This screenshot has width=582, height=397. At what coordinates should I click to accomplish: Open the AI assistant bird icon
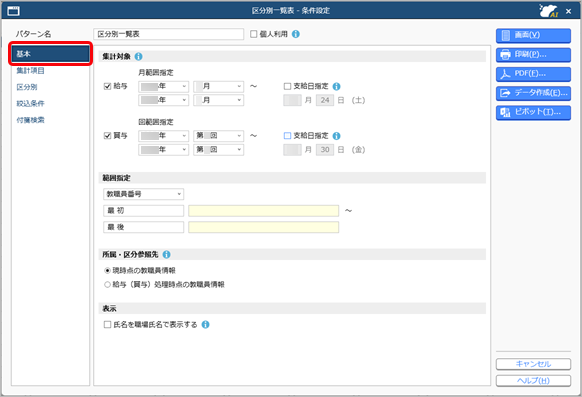549,10
